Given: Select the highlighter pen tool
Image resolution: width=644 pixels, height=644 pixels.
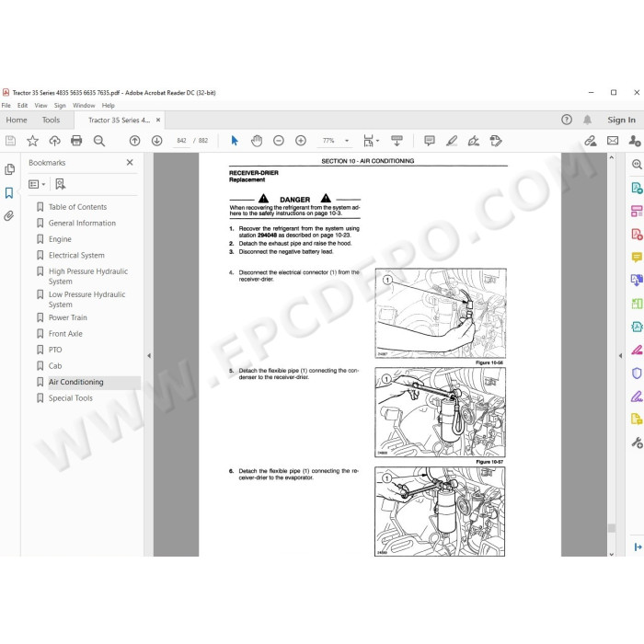Looking at the screenshot, I should pyautogui.click(x=452, y=141).
